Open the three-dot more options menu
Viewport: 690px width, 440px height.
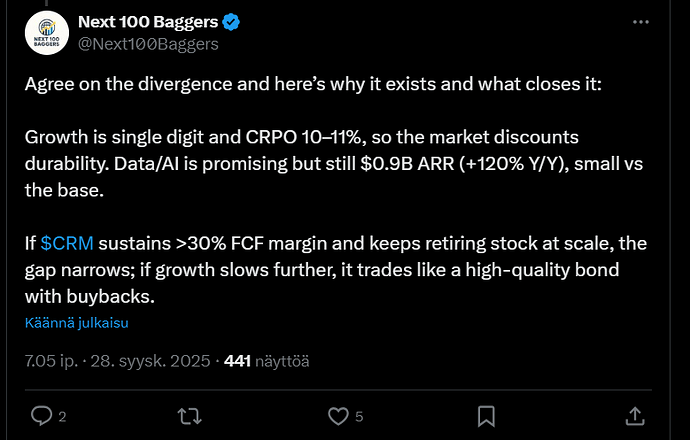641,22
